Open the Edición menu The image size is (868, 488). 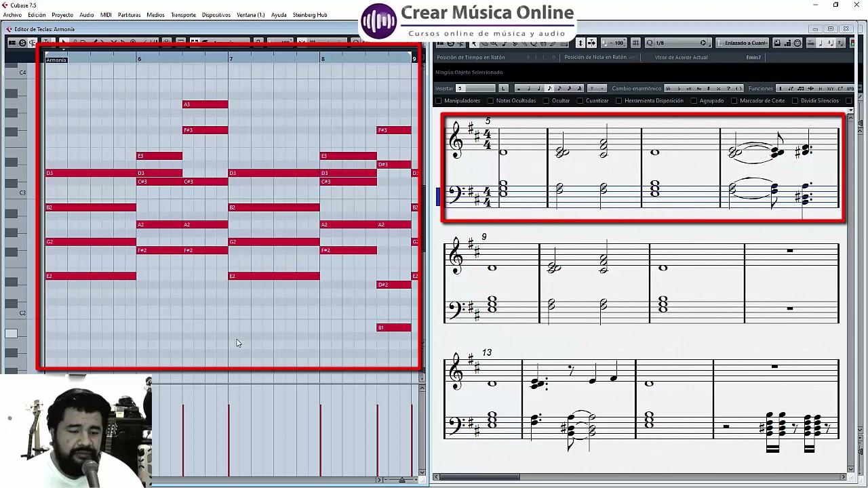[x=37, y=15]
